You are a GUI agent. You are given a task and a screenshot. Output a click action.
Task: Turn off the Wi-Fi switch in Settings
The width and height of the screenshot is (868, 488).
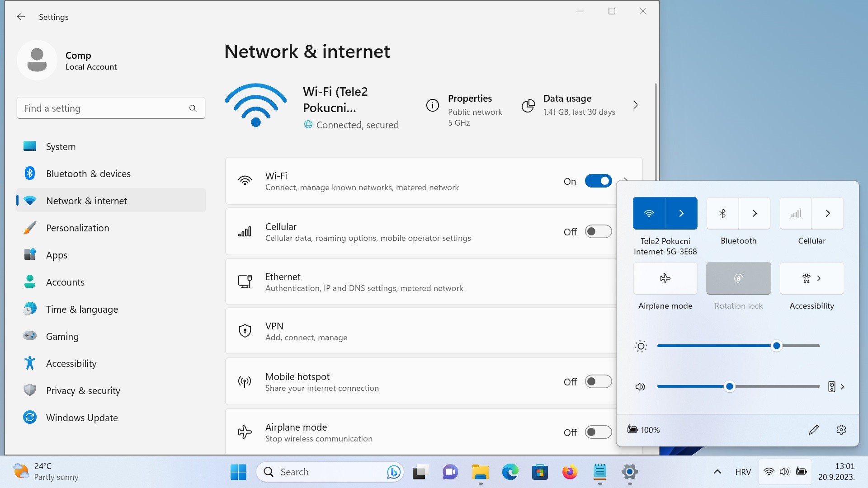point(598,181)
